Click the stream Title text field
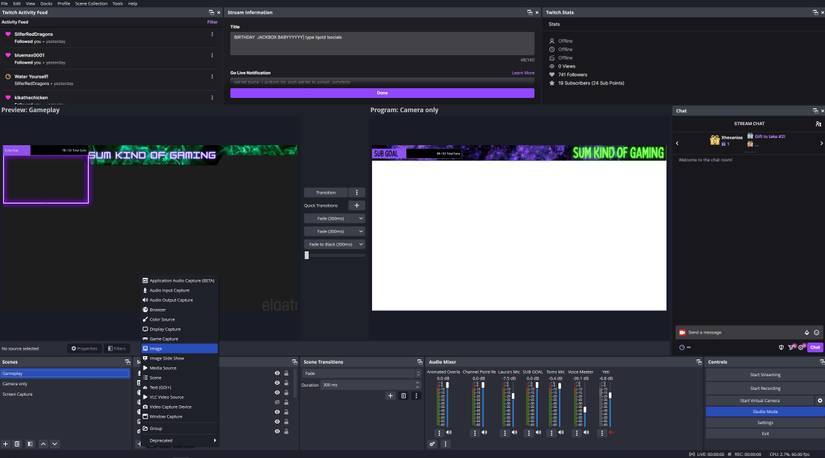This screenshot has width=825, height=458. [382, 42]
